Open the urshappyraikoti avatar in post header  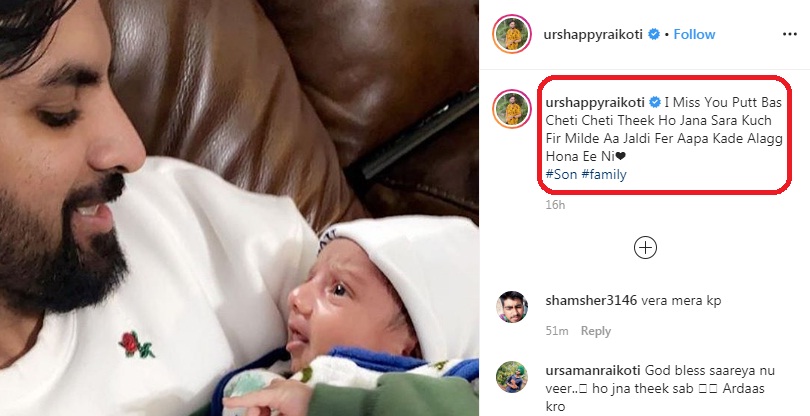(x=511, y=34)
